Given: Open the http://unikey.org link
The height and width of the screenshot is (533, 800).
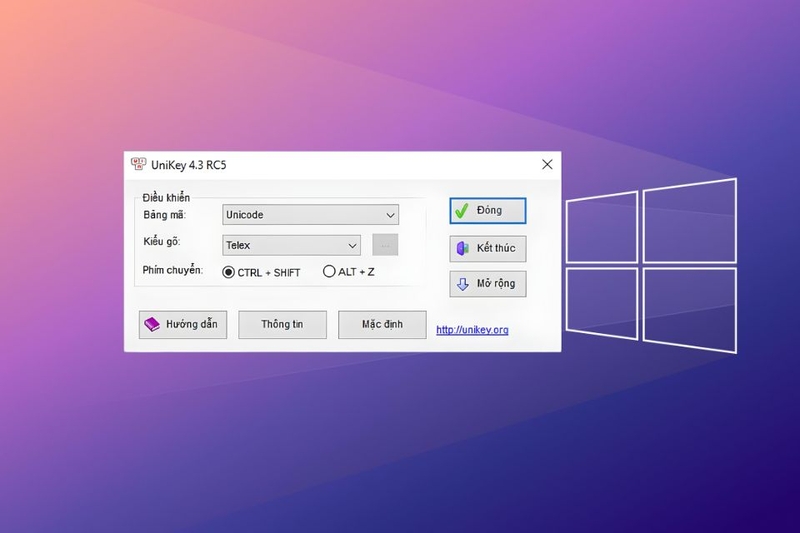Looking at the screenshot, I should 472,330.
